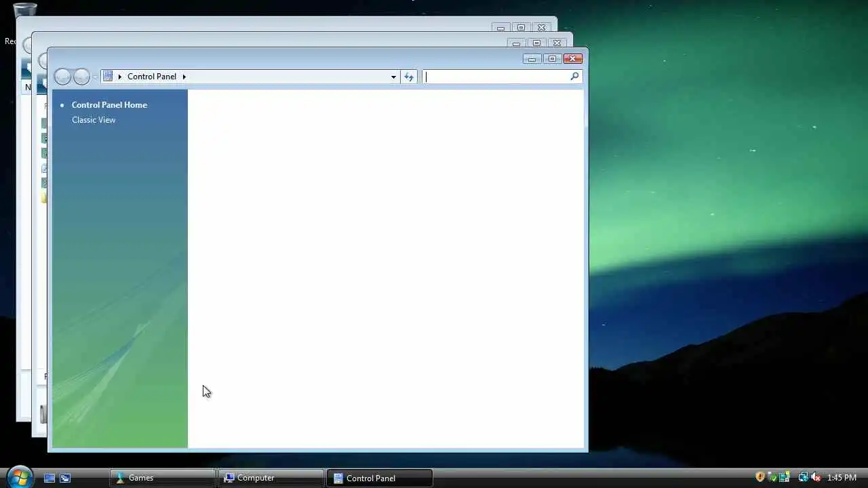Viewport: 868px width, 488px height.
Task: Switch to the Computer taskbar button
Action: (271, 478)
